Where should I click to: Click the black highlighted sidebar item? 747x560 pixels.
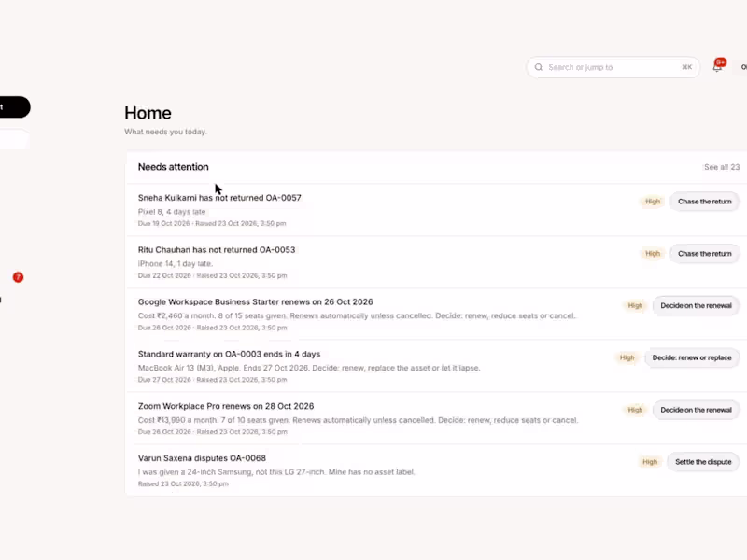point(14,107)
